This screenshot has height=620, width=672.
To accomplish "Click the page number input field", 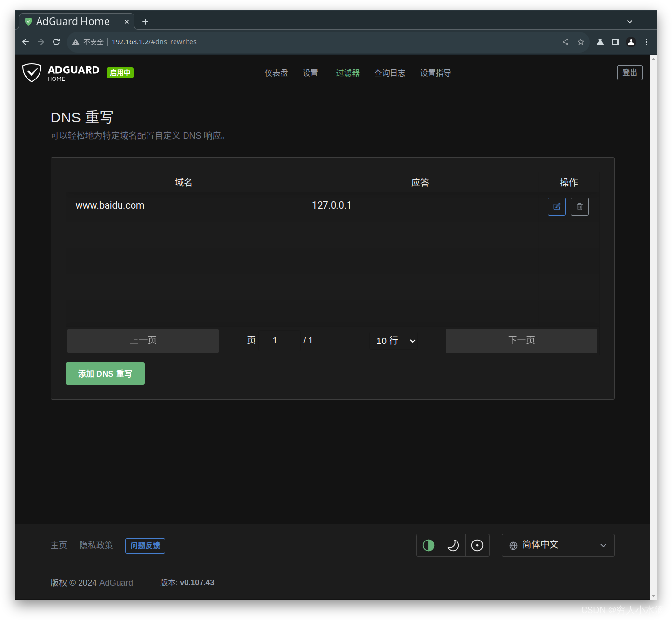I will point(279,341).
